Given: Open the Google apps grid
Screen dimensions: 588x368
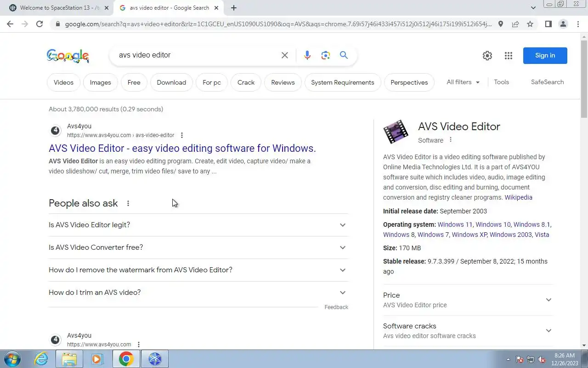Looking at the screenshot, I should [509, 56].
